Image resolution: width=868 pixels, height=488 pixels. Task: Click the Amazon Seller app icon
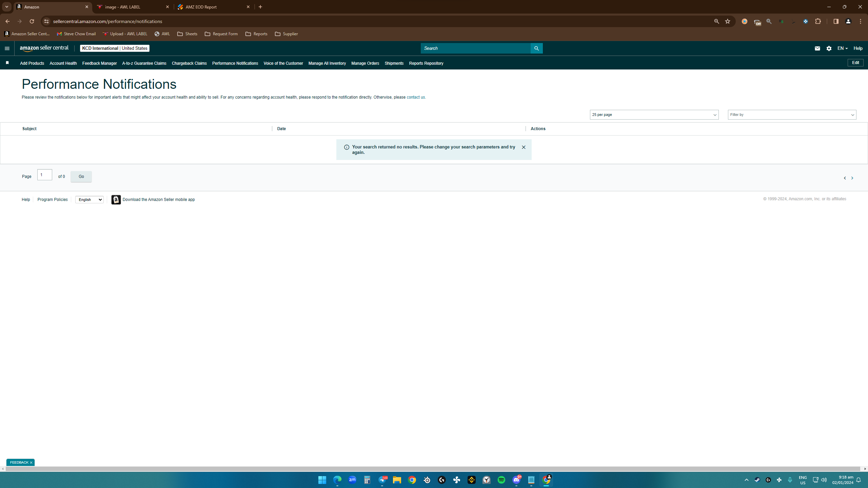click(x=116, y=200)
